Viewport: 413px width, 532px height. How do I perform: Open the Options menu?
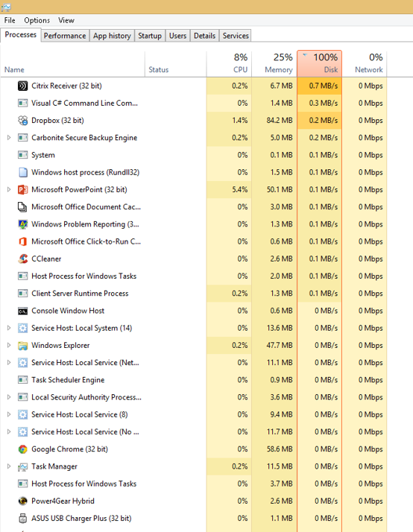pos(37,20)
